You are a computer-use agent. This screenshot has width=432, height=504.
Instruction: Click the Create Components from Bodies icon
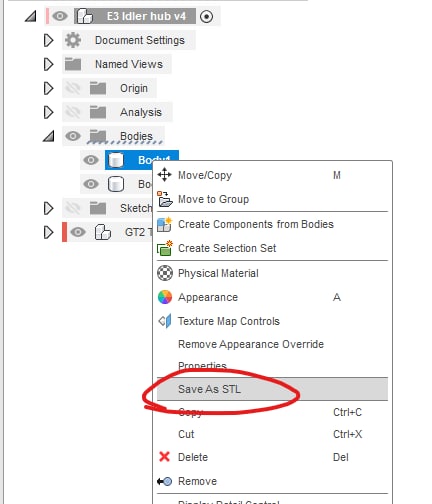165,224
